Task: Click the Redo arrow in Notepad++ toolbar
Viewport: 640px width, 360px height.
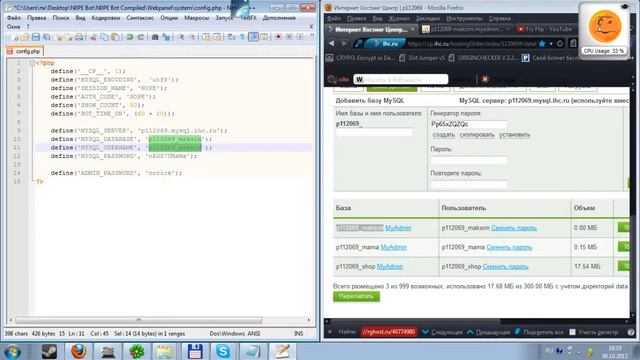Action: click(x=141, y=37)
